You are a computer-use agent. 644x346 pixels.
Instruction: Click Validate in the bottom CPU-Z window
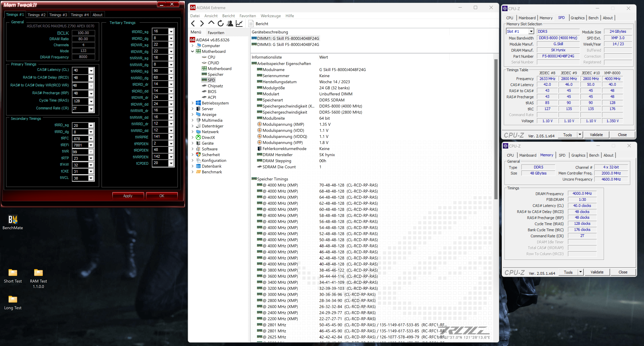[x=597, y=272]
